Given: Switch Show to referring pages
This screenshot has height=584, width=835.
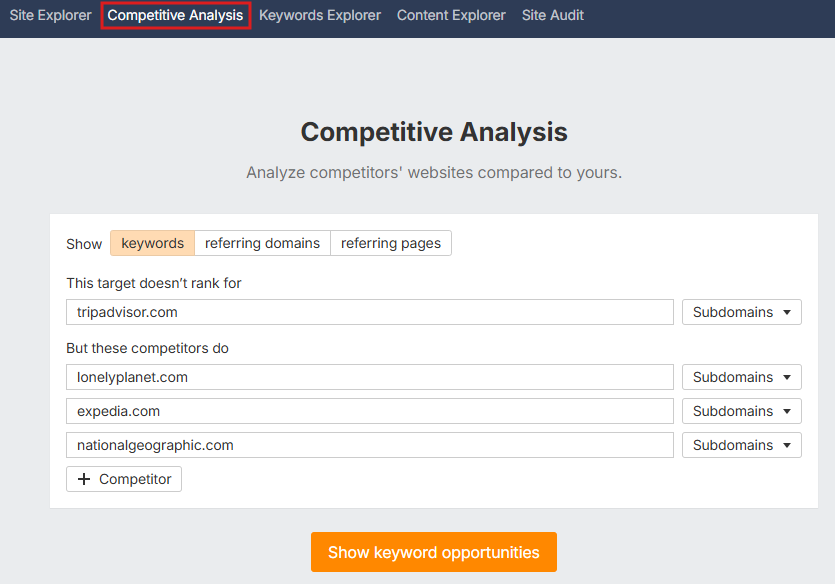Looking at the screenshot, I should tap(391, 243).
